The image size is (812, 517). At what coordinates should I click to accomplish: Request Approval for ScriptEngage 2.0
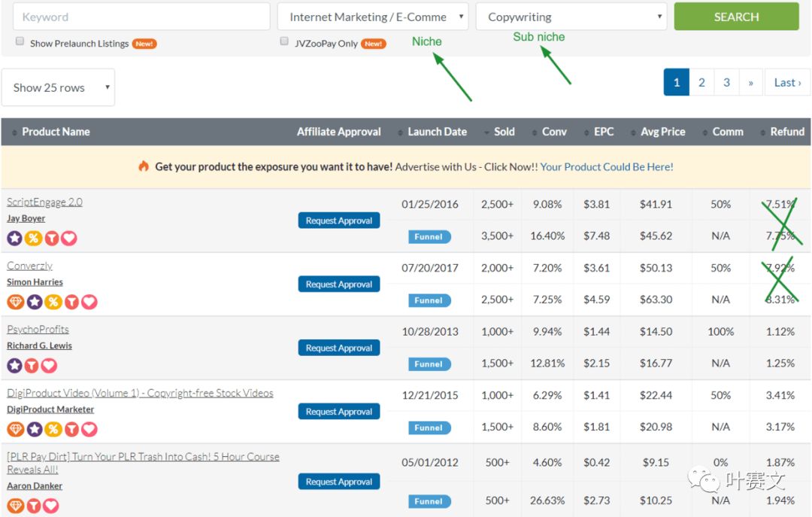[338, 220]
